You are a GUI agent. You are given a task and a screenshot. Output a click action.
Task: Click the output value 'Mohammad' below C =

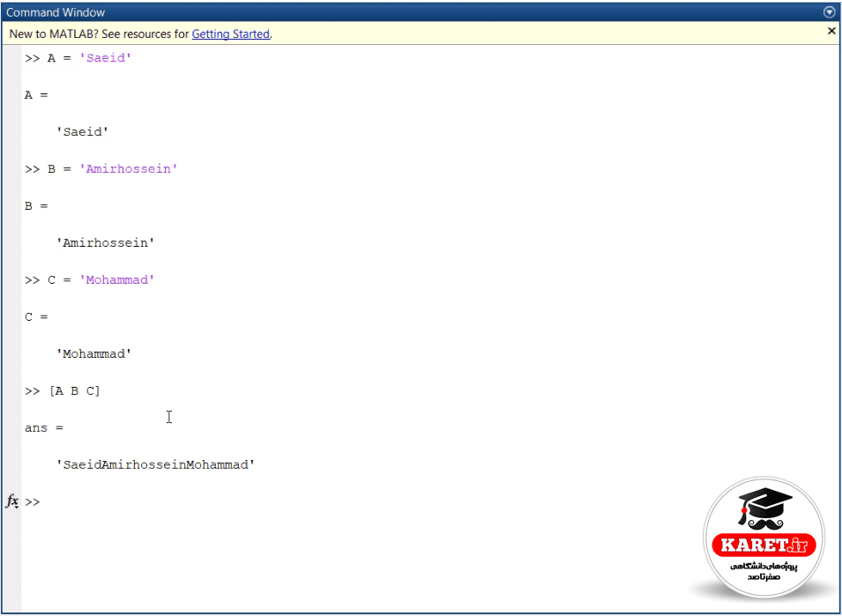(94, 354)
